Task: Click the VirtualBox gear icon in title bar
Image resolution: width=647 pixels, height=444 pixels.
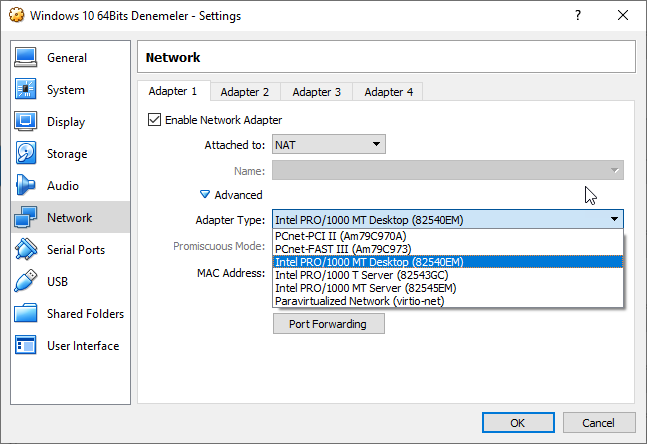Action: tap(17, 15)
